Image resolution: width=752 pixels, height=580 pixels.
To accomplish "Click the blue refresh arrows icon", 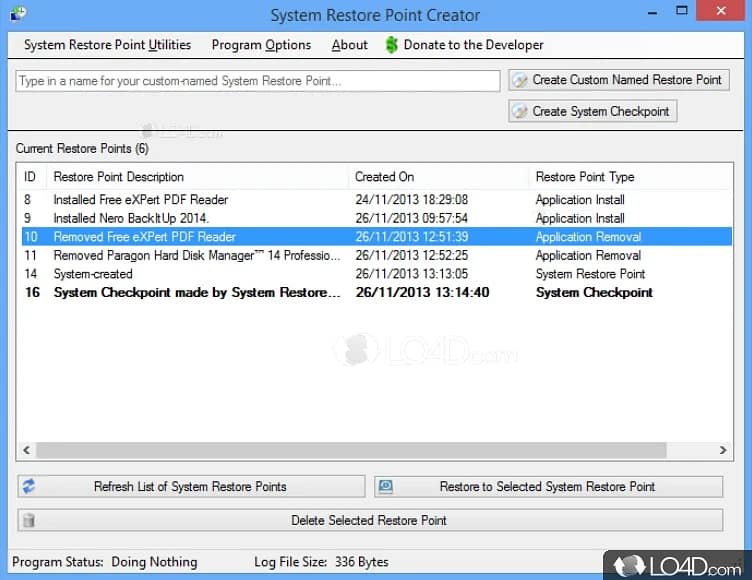I will [28, 486].
